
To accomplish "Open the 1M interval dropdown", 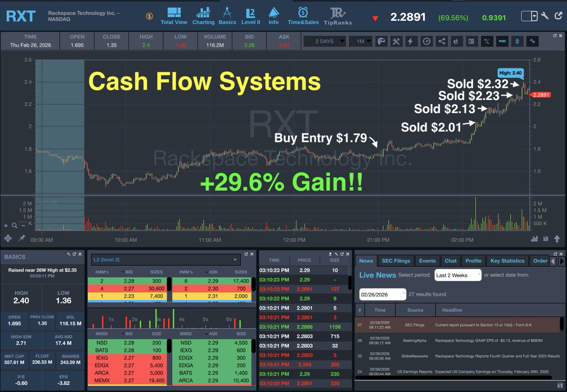I will [x=361, y=41].
